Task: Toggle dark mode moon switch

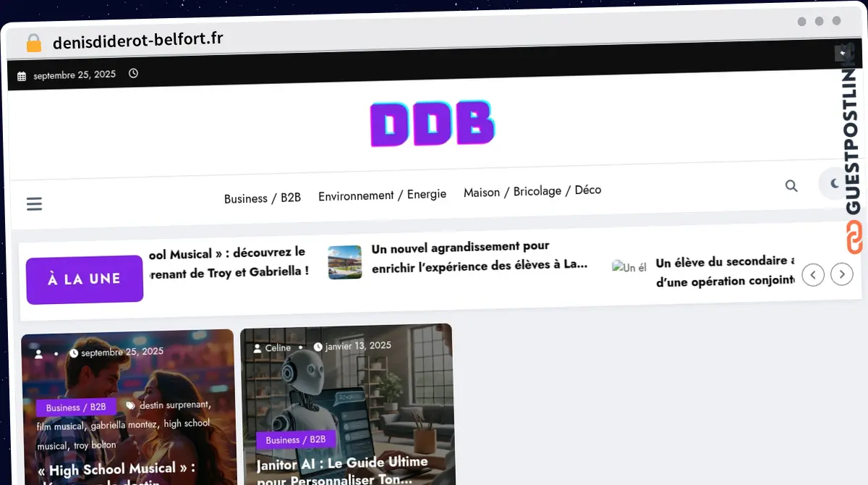Action: [x=835, y=185]
